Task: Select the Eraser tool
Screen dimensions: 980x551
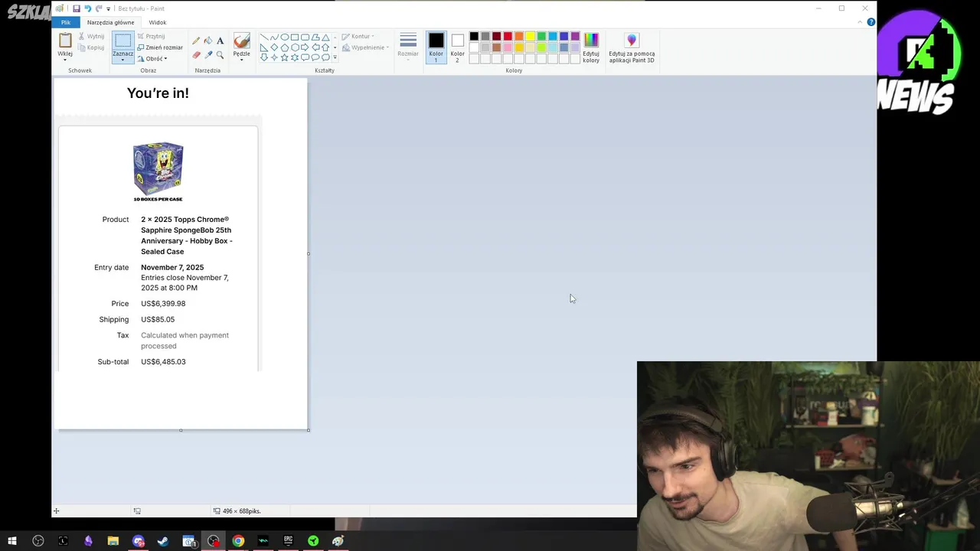Action: click(196, 55)
